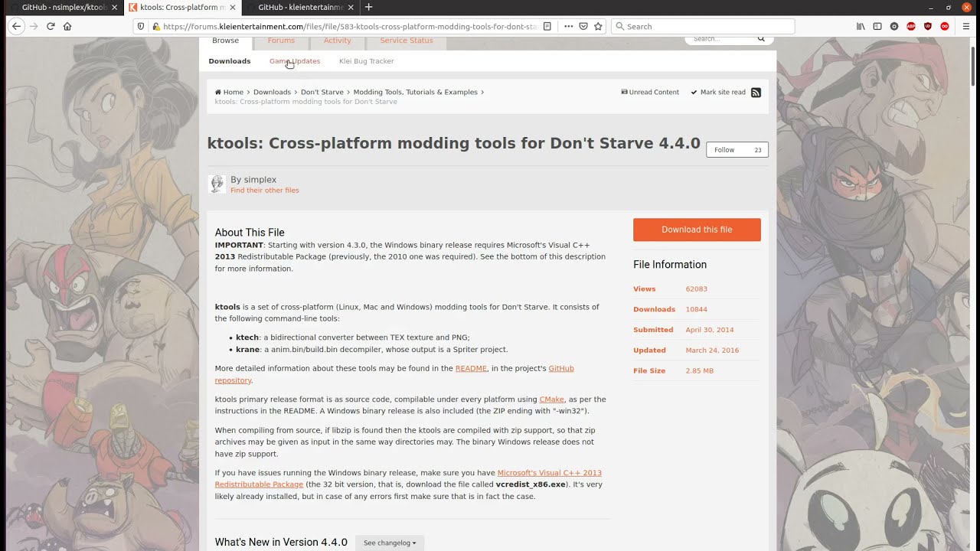Click the File Size value 2.85 MB

click(699, 371)
